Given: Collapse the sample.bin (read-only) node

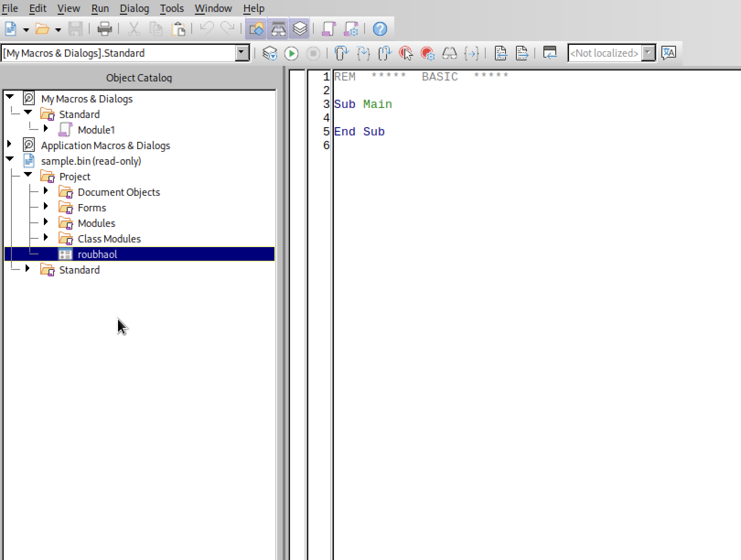Looking at the screenshot, I should pyautogui.click(x=10, y=159).
